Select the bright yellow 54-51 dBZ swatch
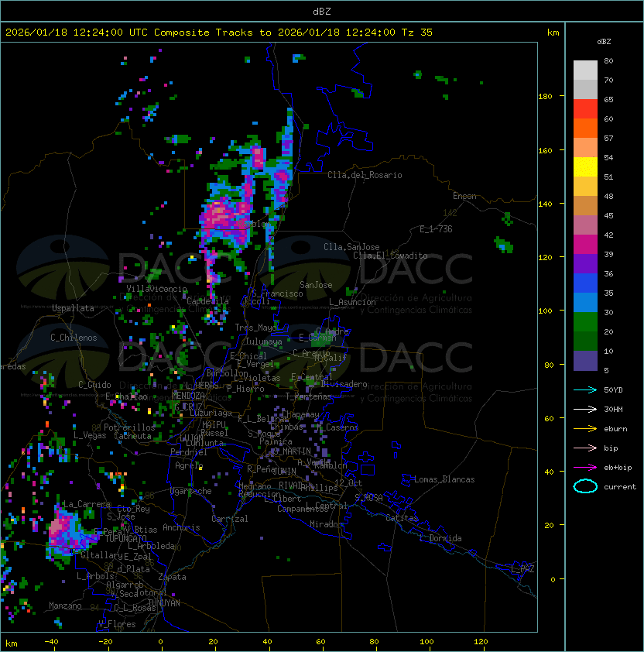This screenshot has height=652, width=644. [x=585, y=166]
